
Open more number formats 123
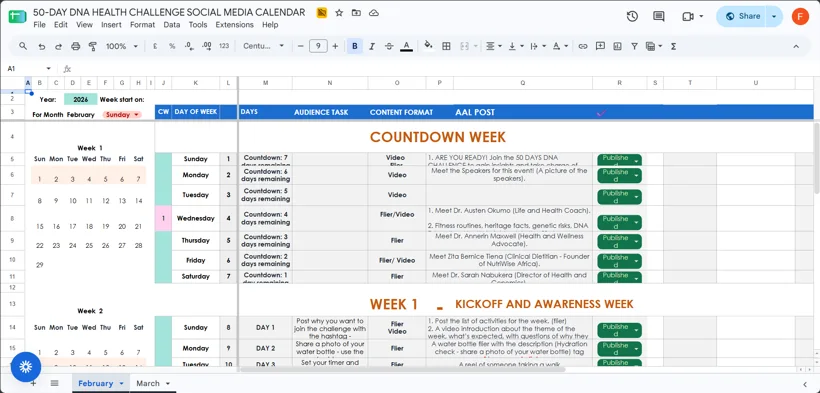224,46
